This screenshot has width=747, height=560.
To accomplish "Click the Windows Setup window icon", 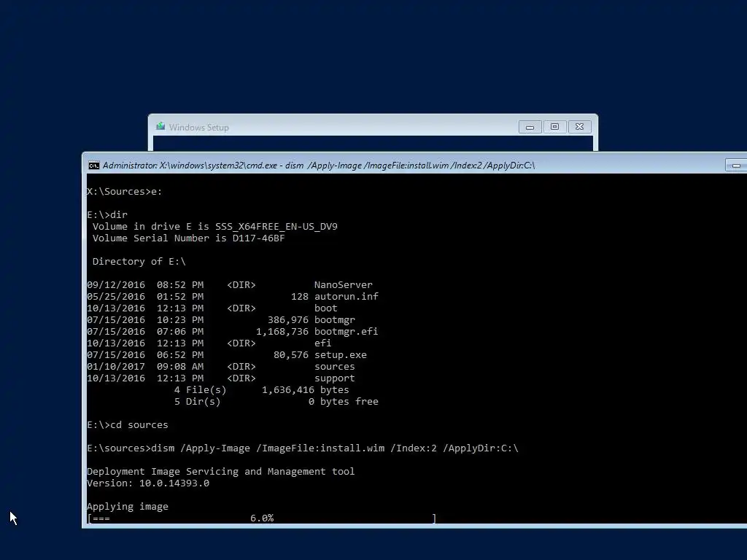I will 160,127.
